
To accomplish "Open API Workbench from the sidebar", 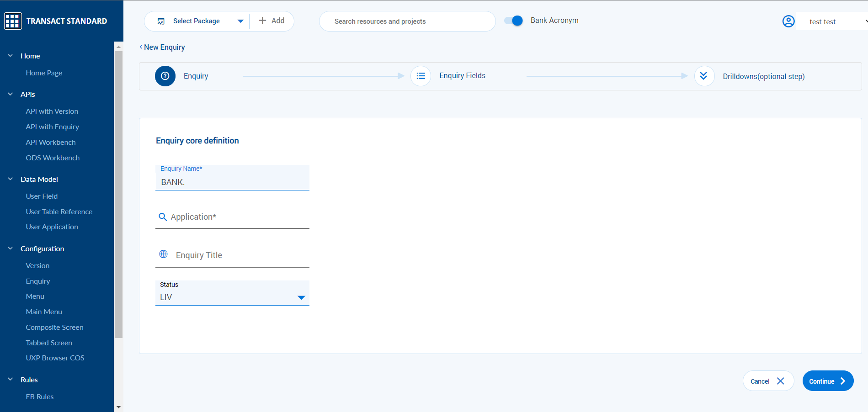I will click(51, 142).
